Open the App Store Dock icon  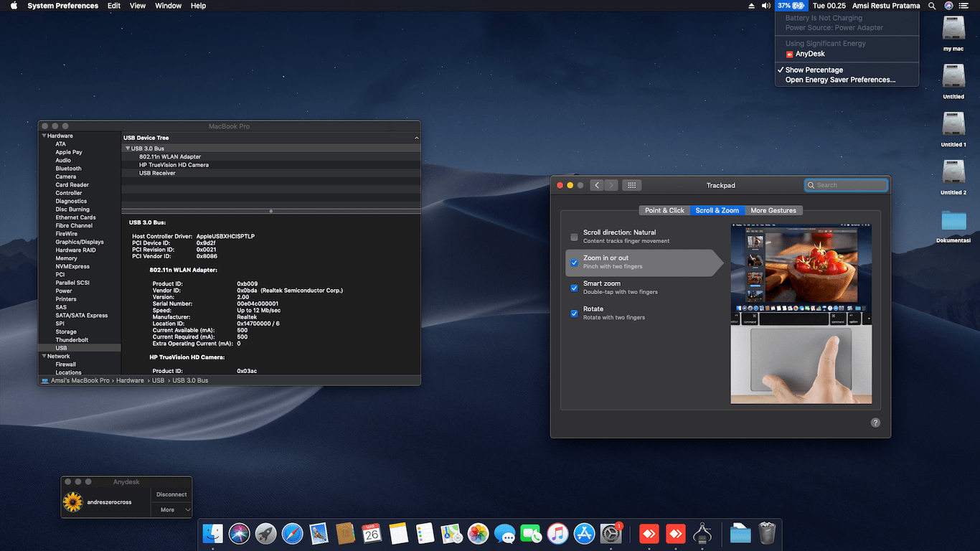pos(584,534)
